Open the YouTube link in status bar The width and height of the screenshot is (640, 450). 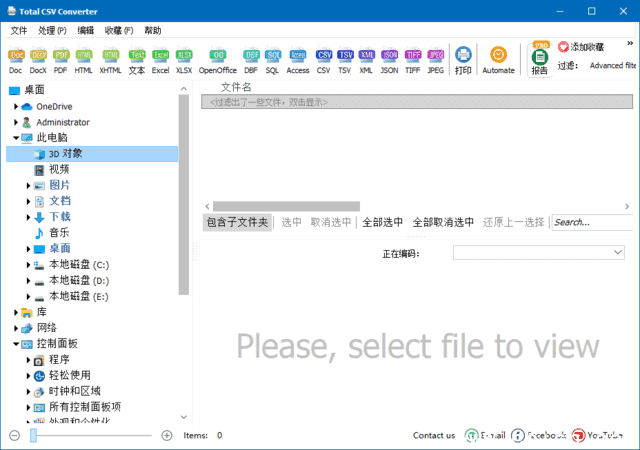click(598, 436)
